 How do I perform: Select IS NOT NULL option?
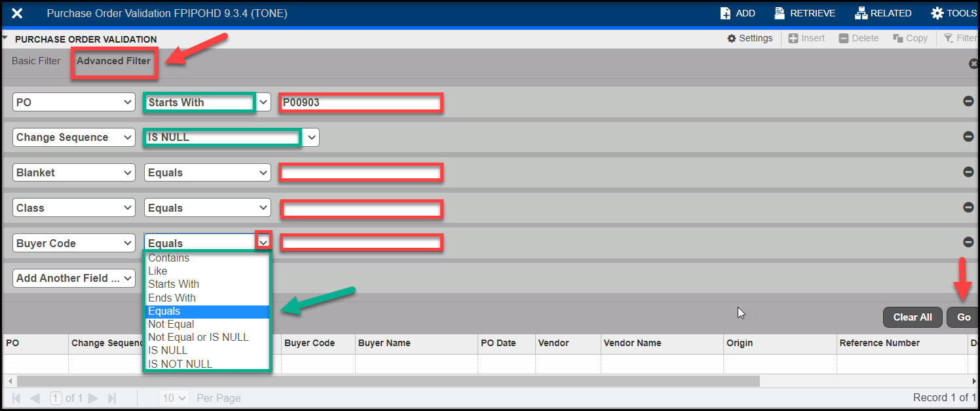207,364
